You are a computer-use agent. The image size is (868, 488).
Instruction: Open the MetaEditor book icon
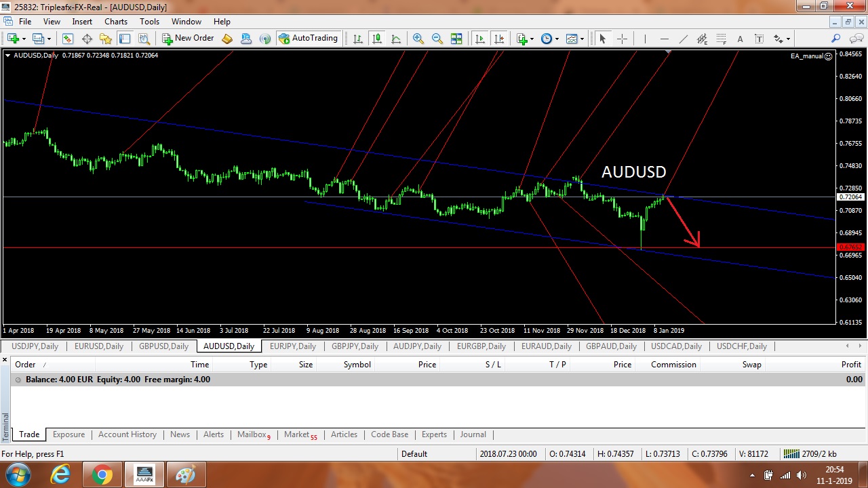point(227,39)
